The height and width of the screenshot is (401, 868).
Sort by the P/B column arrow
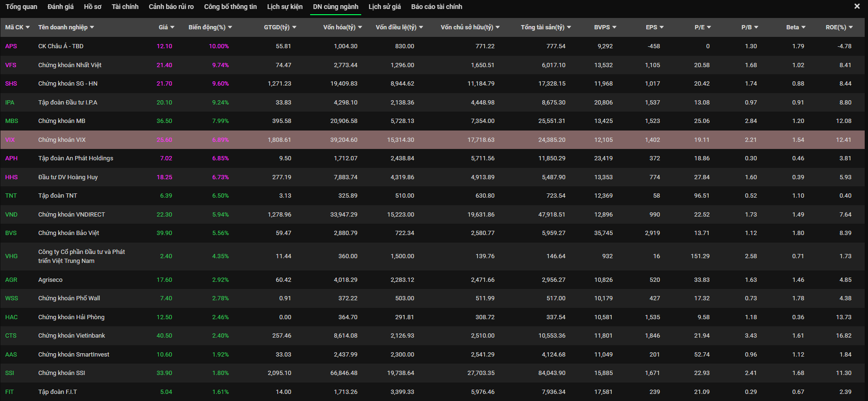pyautogui.click(x=756, y=27)
